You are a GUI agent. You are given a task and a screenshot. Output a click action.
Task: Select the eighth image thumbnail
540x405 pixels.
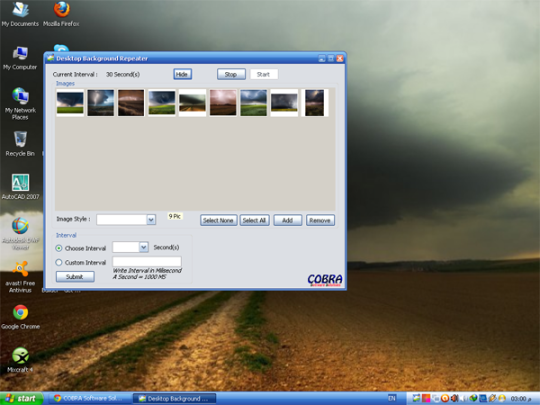pos(284,103)
